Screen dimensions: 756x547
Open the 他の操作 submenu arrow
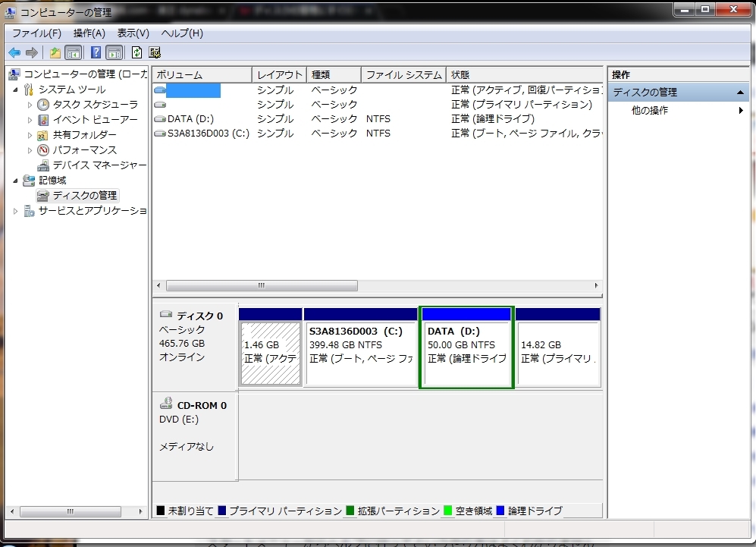coord(741,111)
